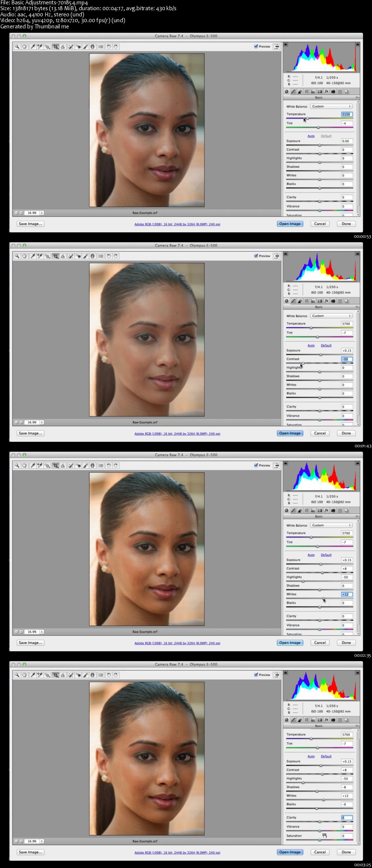Switch to the Snapshots tab in the 00:03:25 frame
Viewport: 372px width, 868px height.
(347, 720)
